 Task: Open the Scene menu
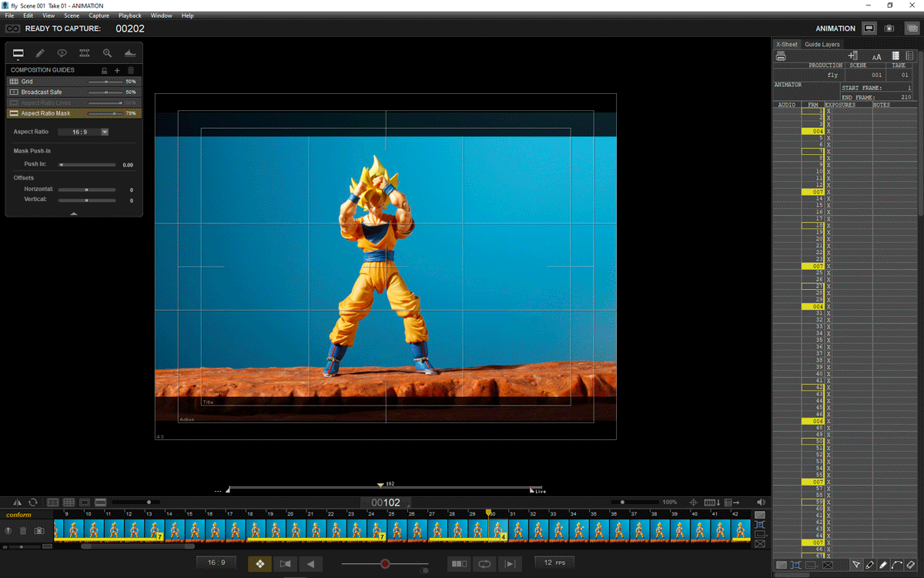click(72, 15)
